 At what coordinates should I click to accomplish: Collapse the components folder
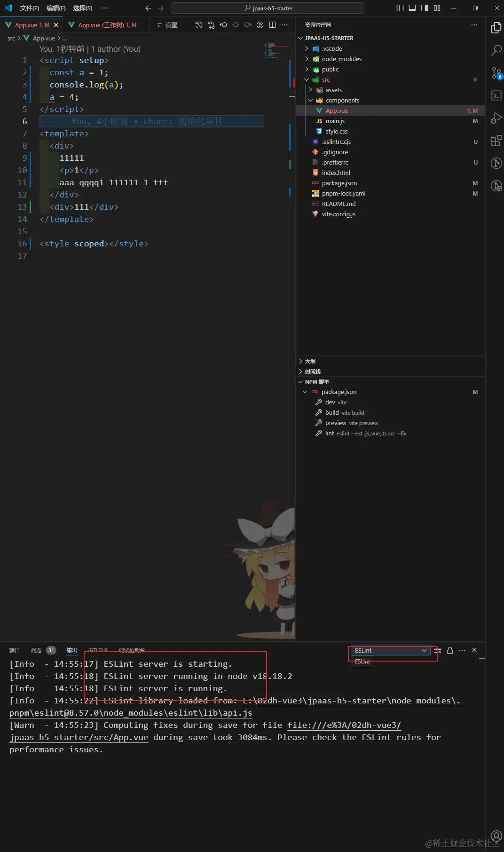(x=310, y=100)
